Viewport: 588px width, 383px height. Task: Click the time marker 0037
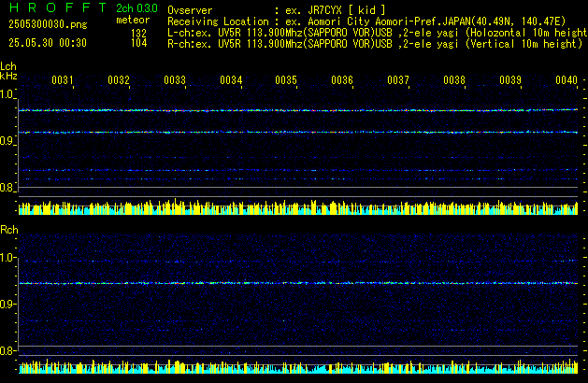click(x=398, y=80)
